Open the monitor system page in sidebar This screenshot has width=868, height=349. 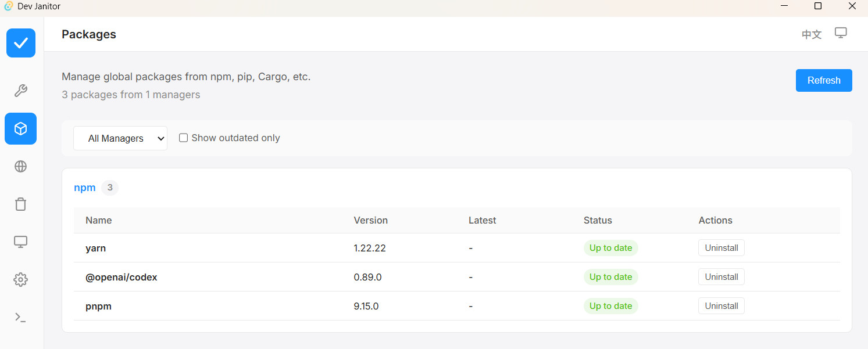[x=21, y=242]
